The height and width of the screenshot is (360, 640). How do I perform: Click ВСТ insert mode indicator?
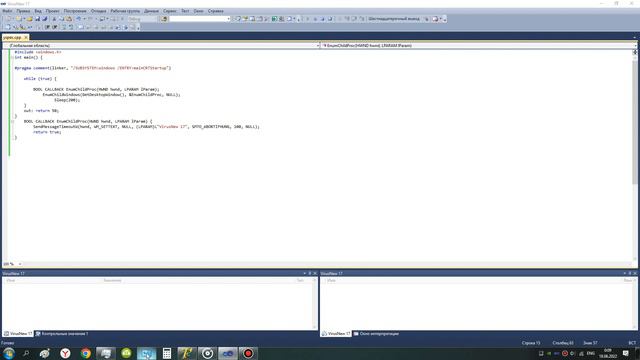pyautogui.click(x=632, y=343)
